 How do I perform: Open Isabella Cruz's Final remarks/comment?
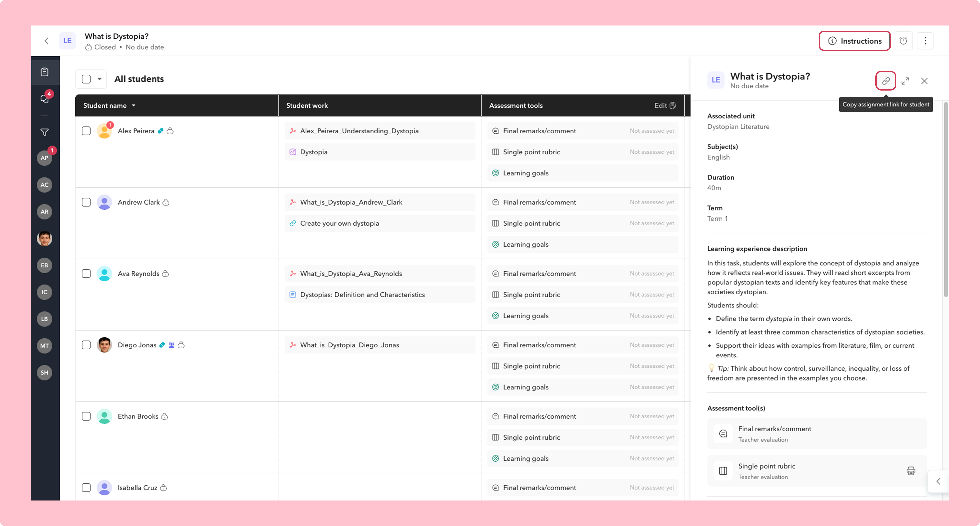(x=583, y=488)
